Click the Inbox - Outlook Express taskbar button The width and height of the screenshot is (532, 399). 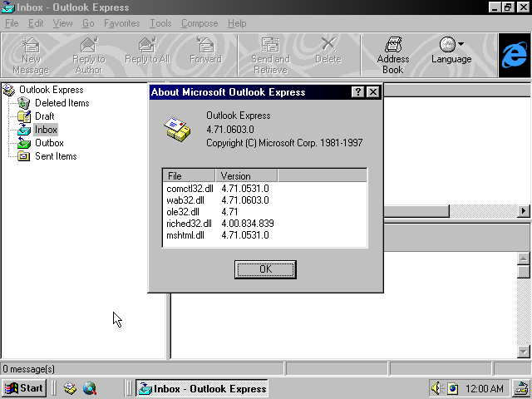[x=202, y=388]
